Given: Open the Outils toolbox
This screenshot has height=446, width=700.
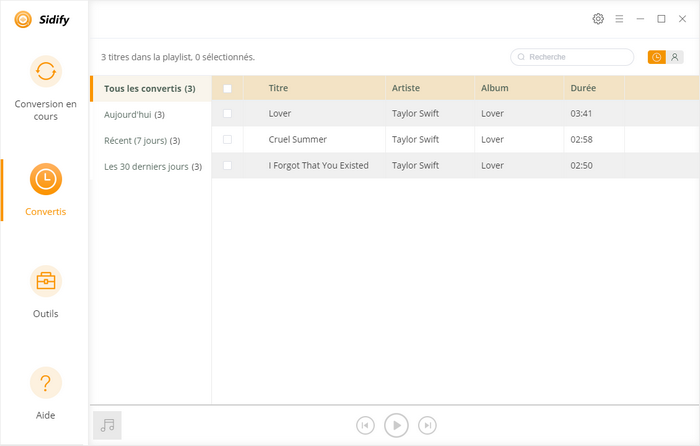Looking at the screenshot, I should [x=45, y=281].
